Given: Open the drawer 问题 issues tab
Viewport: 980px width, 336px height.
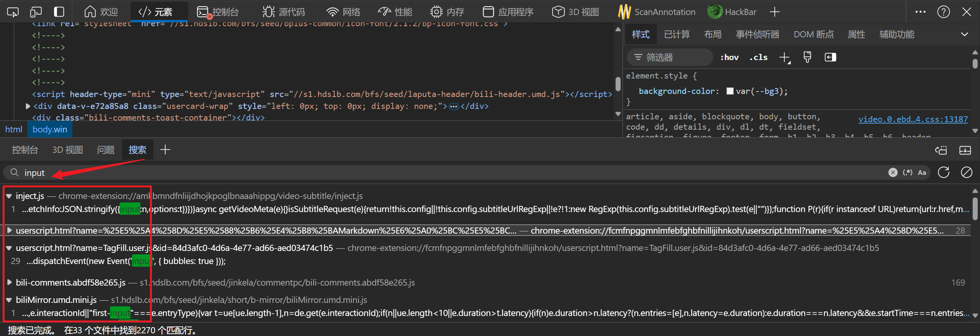Looking at the screenshot, I should pyautogui.click(x=106, y=150).
